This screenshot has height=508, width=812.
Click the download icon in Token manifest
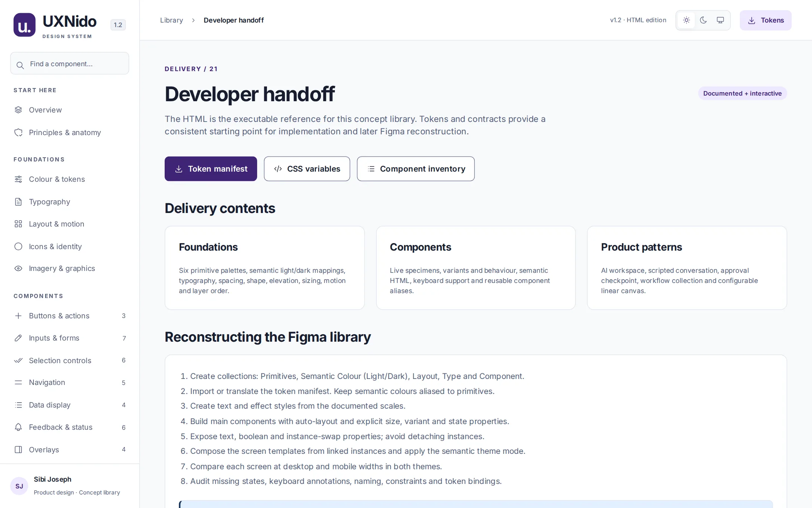[179, 169]
